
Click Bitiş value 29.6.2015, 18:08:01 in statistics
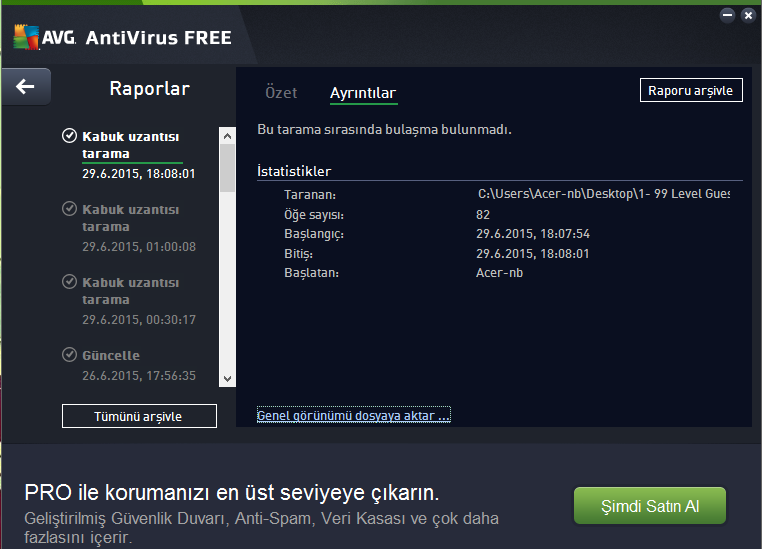533,254
